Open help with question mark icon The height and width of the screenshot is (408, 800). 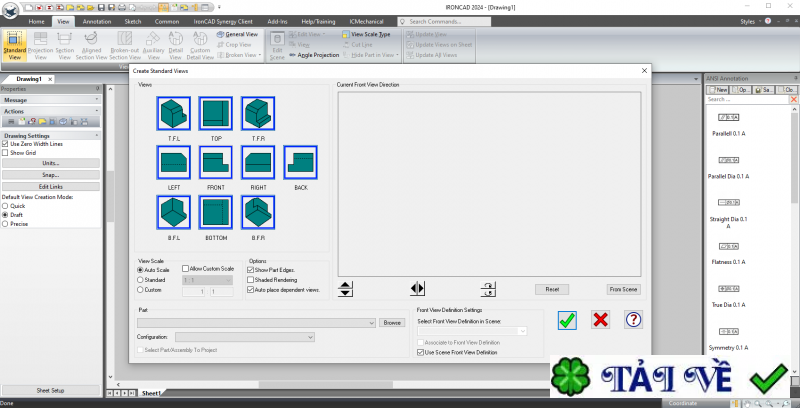[x=633, y=320]
